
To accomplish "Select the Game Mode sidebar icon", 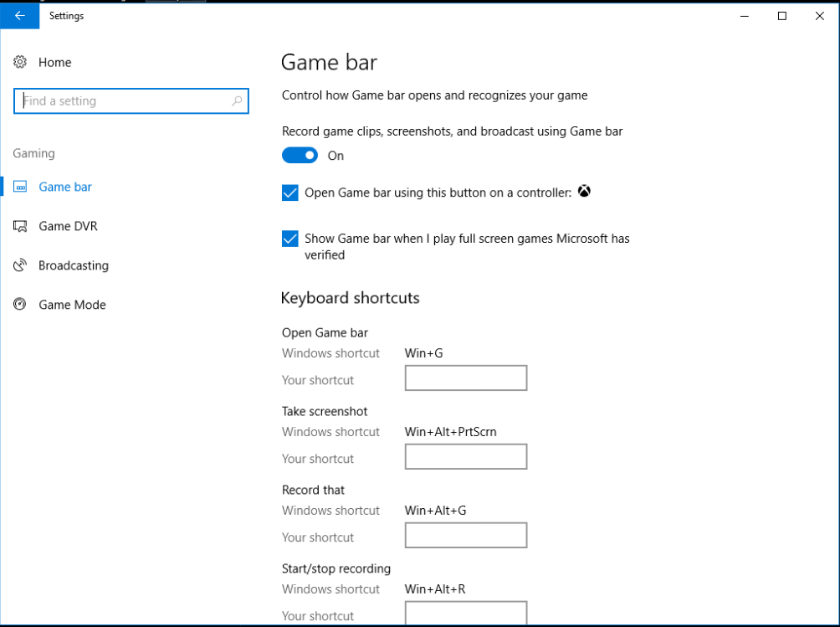I will point(20,305).
